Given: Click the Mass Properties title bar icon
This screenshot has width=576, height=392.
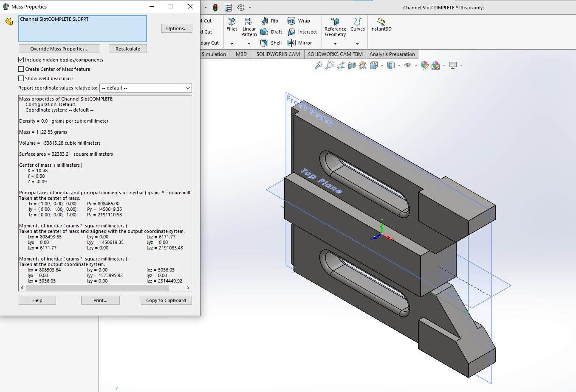Looking at the screenshot, I should [6, 6].
